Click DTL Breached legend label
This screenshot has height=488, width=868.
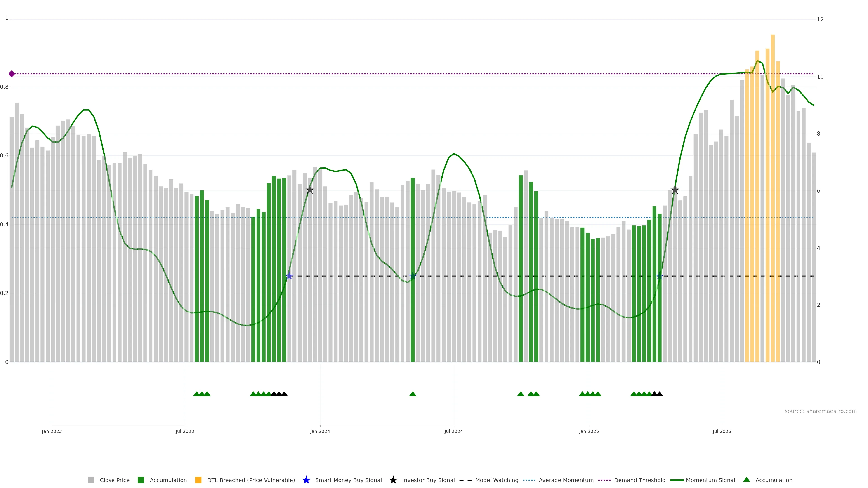click(x=251, y=480)
